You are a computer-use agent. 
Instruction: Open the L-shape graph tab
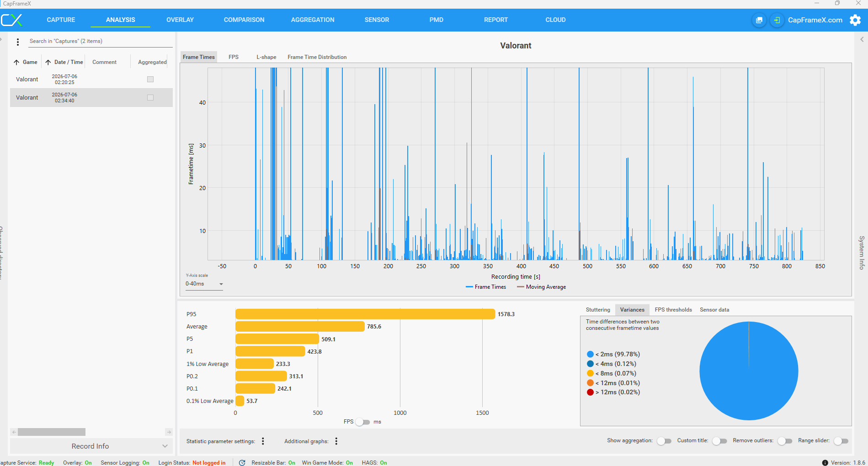(266, 57)
